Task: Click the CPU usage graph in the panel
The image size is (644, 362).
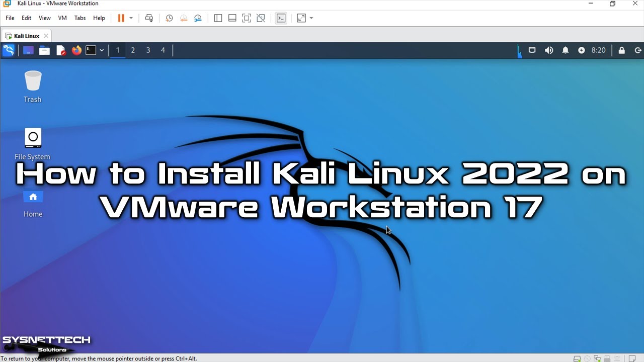Action: pyautogui.click(x=519, y=50)
